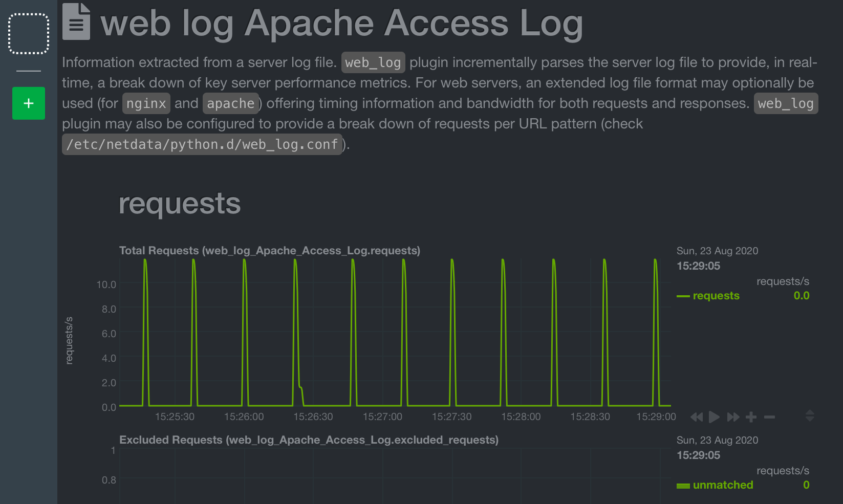Click the web_log code badge in the description

point(373,62)
